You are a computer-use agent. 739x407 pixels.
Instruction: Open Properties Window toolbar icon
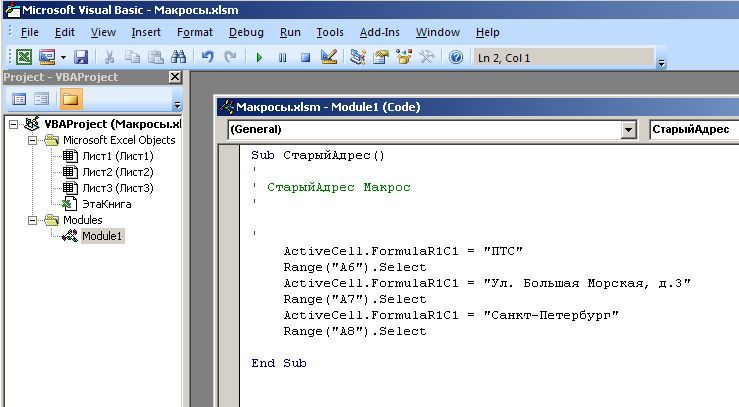pyautogui.click(x=381, y=57)
